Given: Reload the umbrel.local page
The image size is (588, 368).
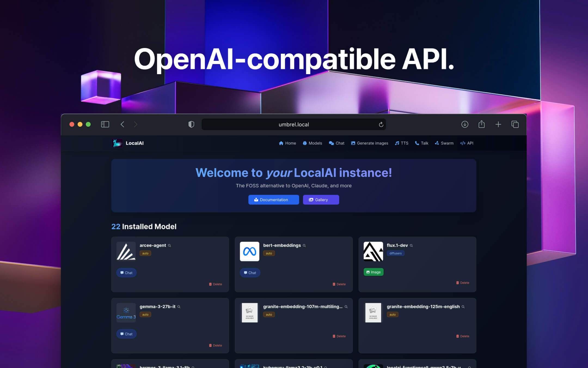Looking at the screenshot, I should coord(381,124).
